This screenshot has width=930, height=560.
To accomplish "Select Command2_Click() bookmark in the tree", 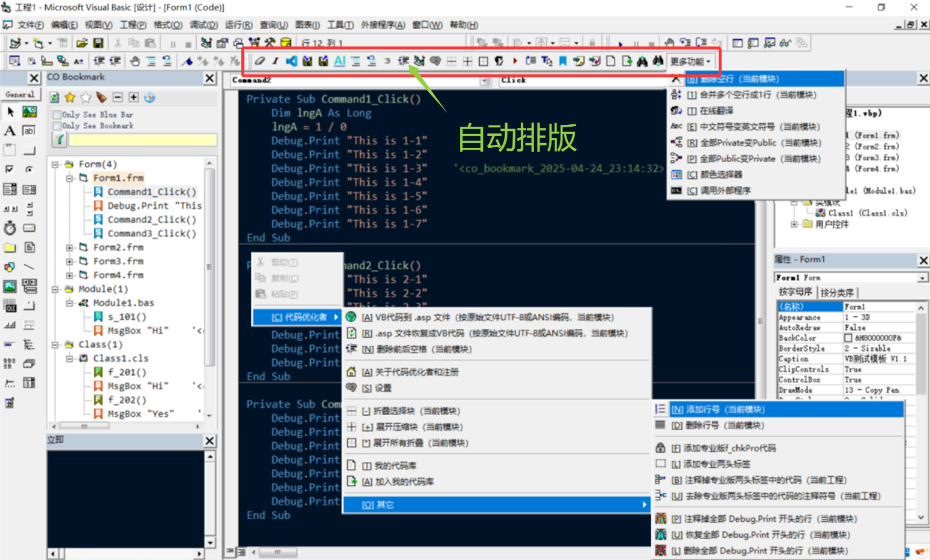I will point(152,220).
